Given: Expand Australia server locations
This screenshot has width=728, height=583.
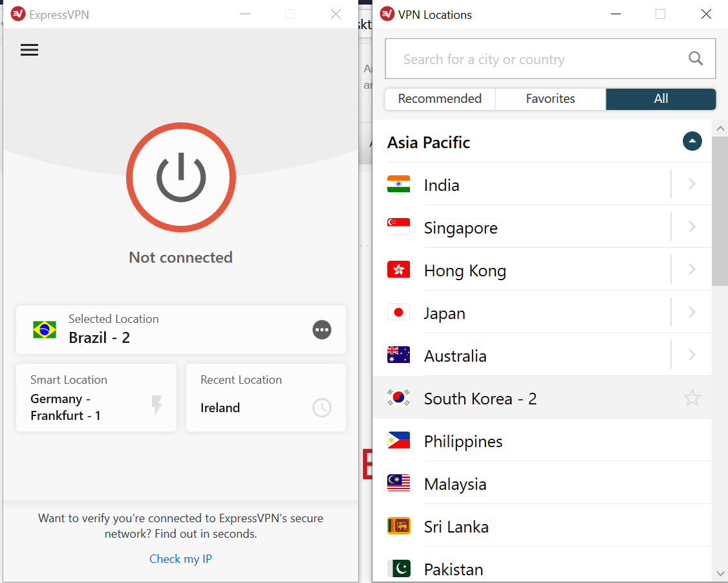Looking at the screenshot, I should 692,355.
